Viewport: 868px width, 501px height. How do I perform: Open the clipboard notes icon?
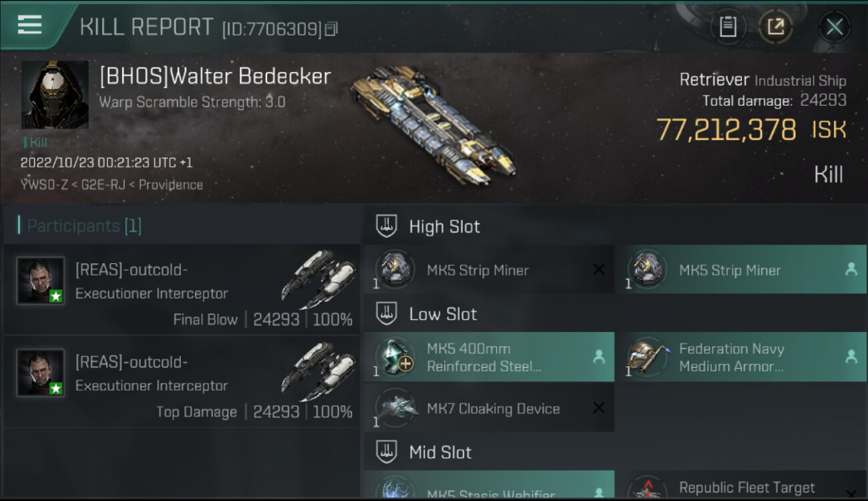728,27
